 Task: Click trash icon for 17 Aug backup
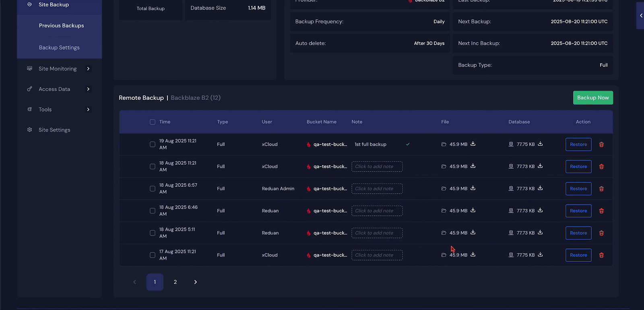[x=601, y=255]
